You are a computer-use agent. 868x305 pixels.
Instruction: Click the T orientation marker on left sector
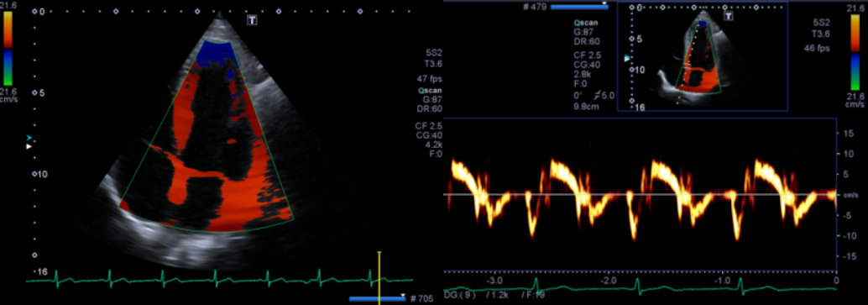(x=253, y=20)
